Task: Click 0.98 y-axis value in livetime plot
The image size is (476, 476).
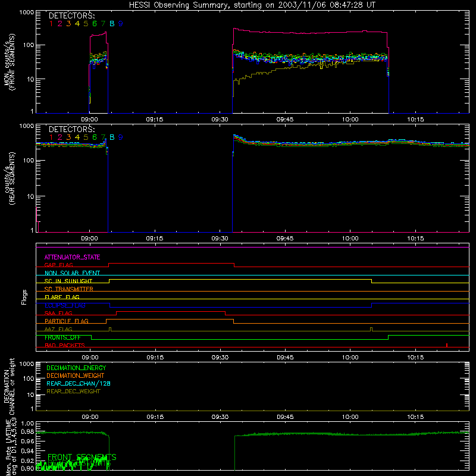Action: 27,431
